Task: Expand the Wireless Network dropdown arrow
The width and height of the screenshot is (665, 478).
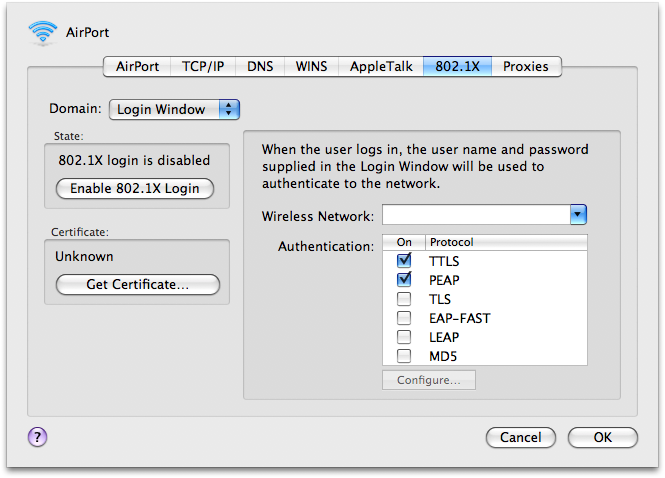Action: (x=578, y=215)
